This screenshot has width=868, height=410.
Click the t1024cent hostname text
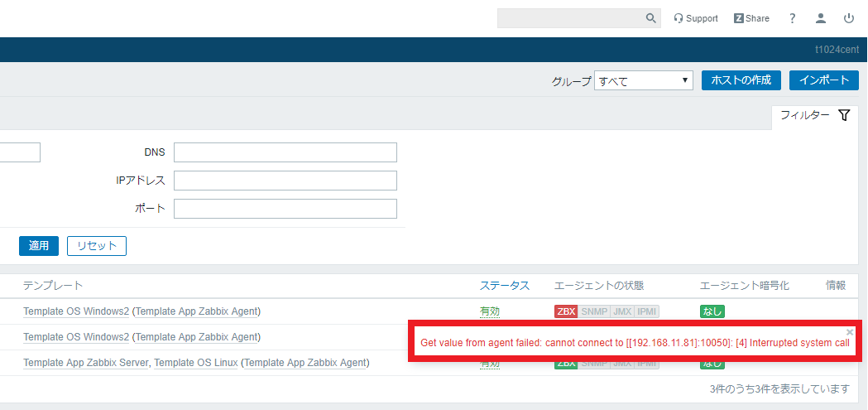point(837,50)
